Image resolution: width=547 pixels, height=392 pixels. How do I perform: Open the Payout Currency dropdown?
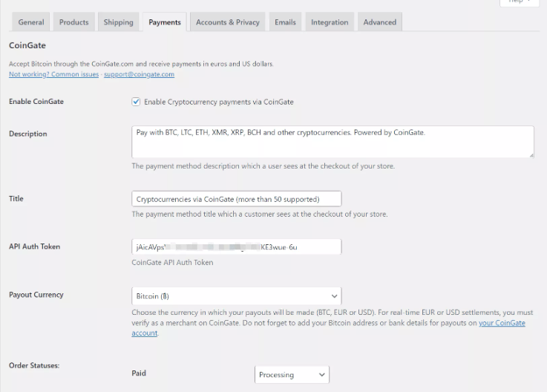pyautogui.click(x=237, y=296)
